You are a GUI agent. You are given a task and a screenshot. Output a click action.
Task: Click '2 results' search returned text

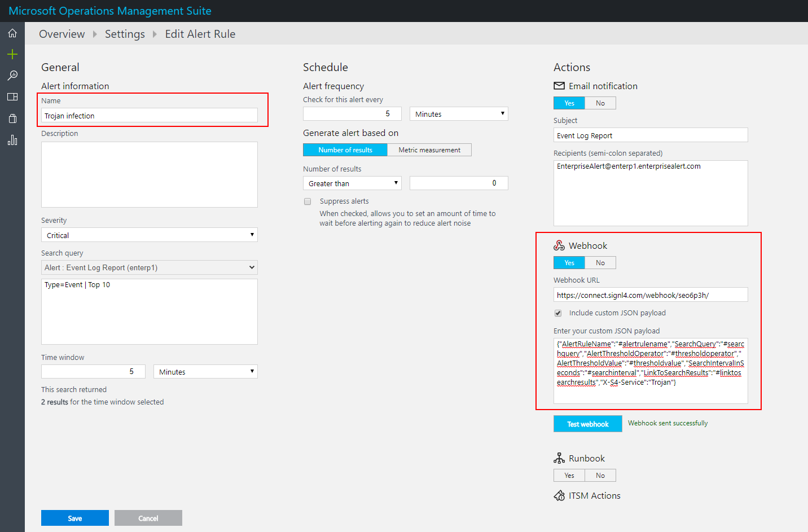pos(55,402)
